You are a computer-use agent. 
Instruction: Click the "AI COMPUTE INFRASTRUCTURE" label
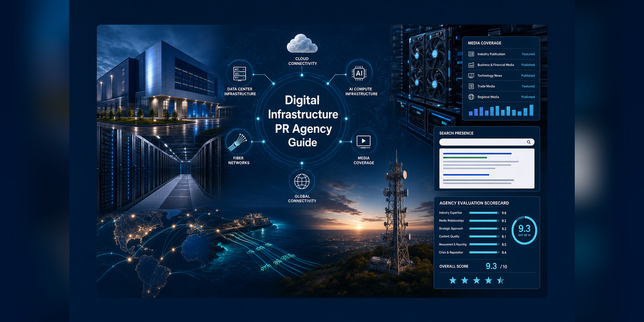pos(361,91)
